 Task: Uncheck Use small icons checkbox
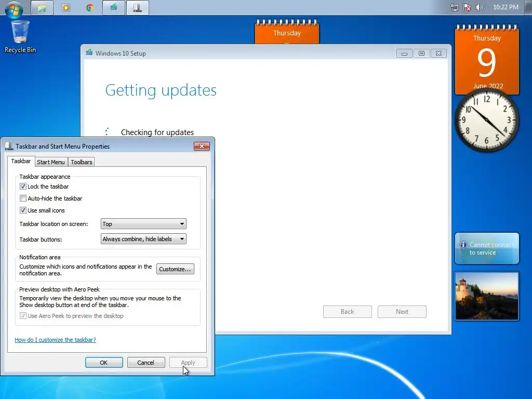click(x=23, y=210)
